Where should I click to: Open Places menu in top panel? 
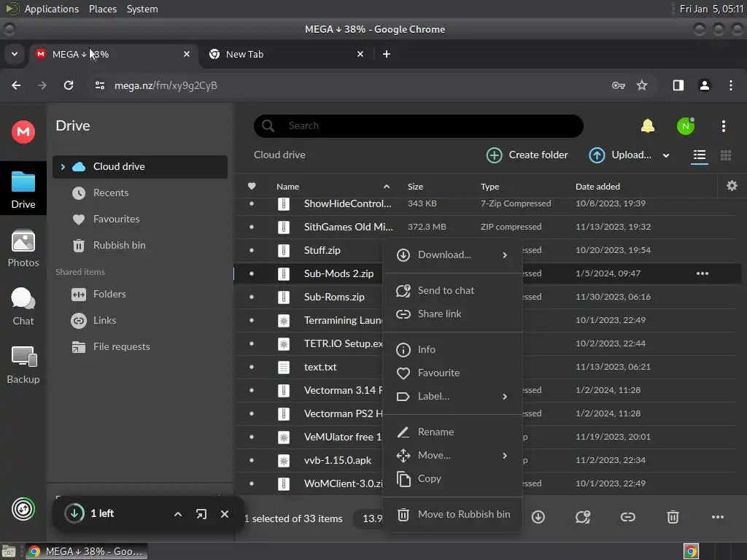103,9
